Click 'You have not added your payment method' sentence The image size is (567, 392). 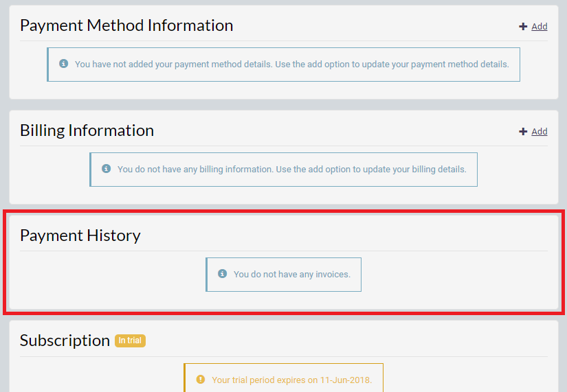tap(174, 65)
